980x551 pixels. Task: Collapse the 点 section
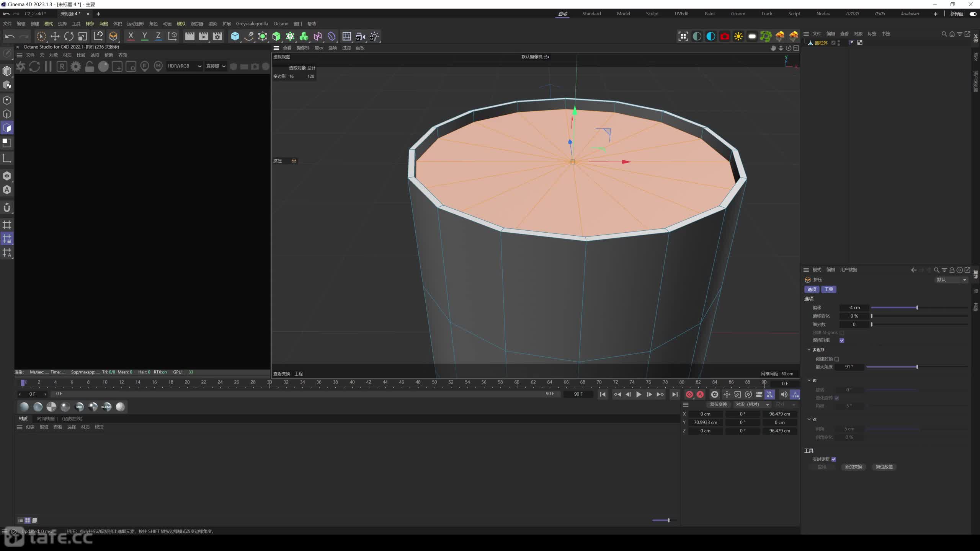[809, 419]
